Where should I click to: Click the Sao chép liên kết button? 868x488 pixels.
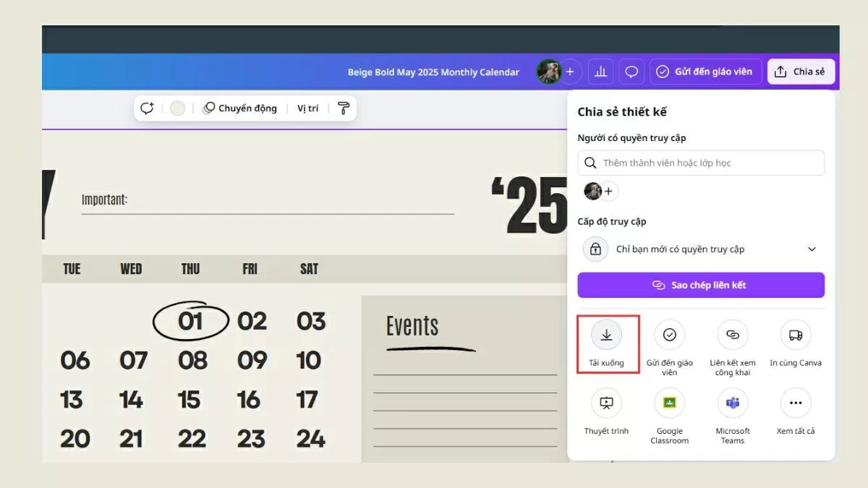(700, 285)
